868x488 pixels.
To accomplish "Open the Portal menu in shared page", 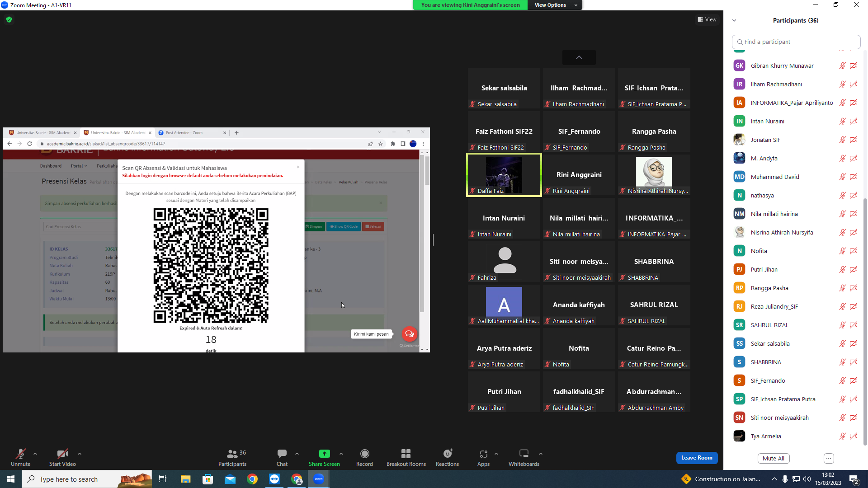I will click(79, 166).
